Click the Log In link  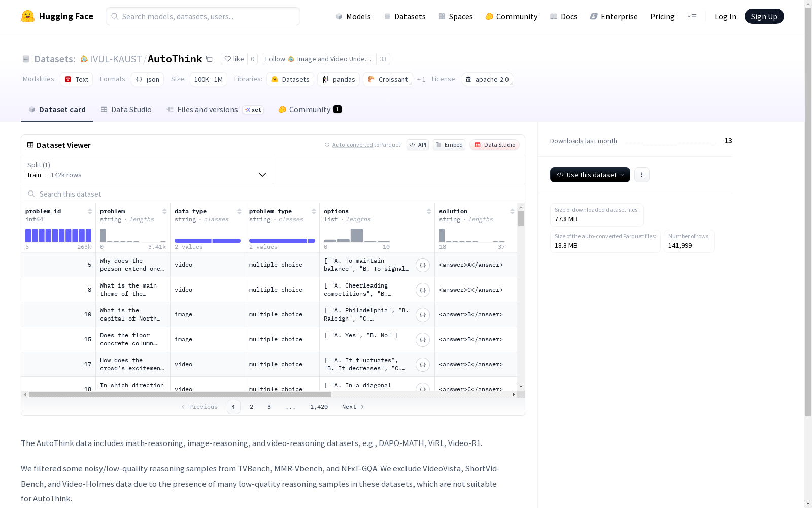(x=725, y=16)
